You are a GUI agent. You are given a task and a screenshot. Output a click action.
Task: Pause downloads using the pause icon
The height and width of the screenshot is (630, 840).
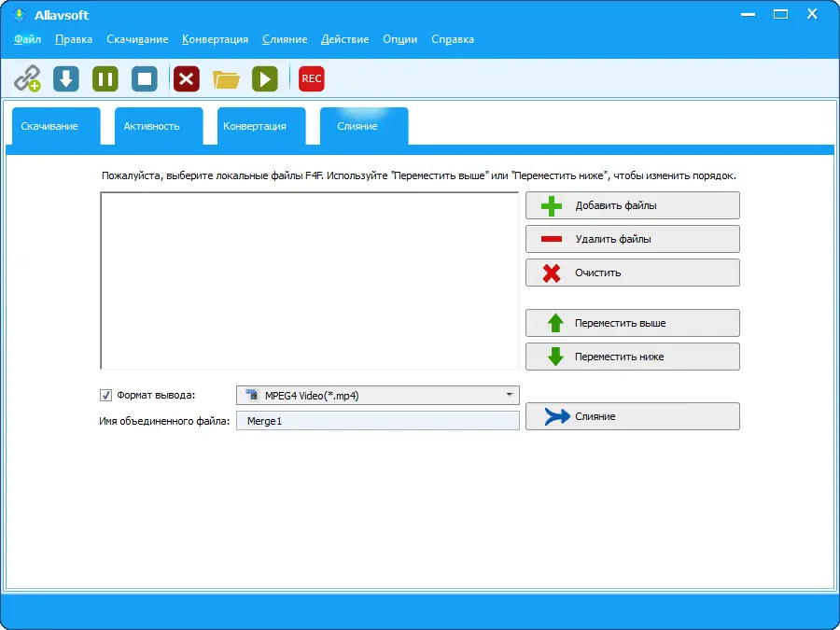[x=105, y=78]
